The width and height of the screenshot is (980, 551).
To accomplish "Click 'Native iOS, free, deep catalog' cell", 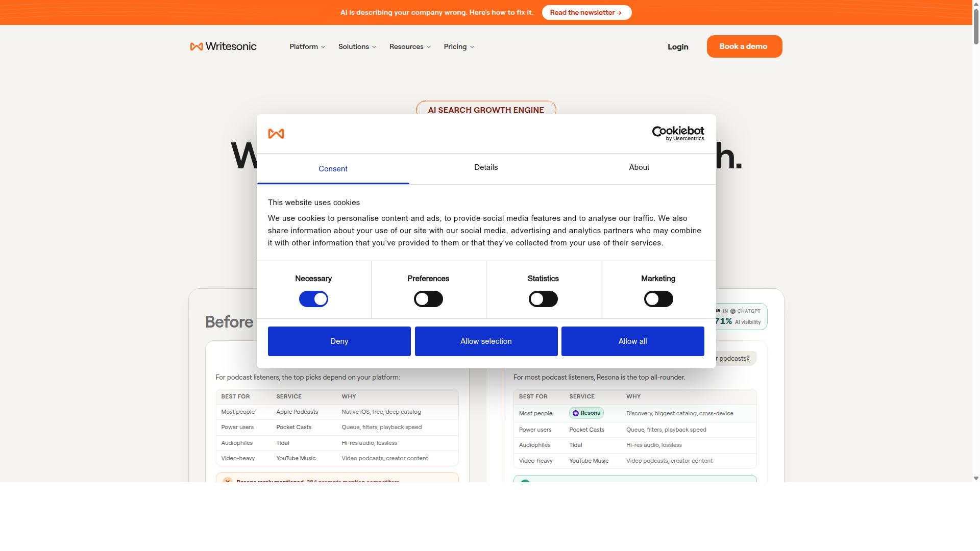I will tap(381, 412).
